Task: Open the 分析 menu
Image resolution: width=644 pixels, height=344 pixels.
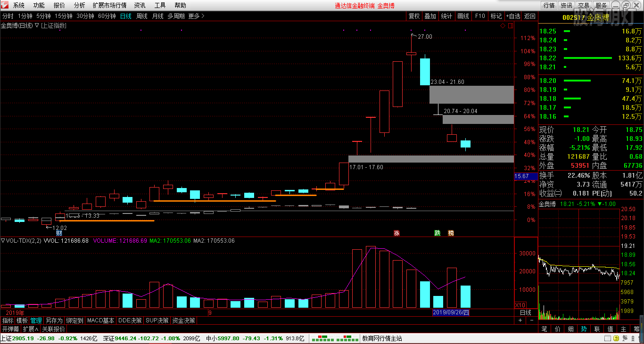Action: pyautogui.click(x=80, y=5)
